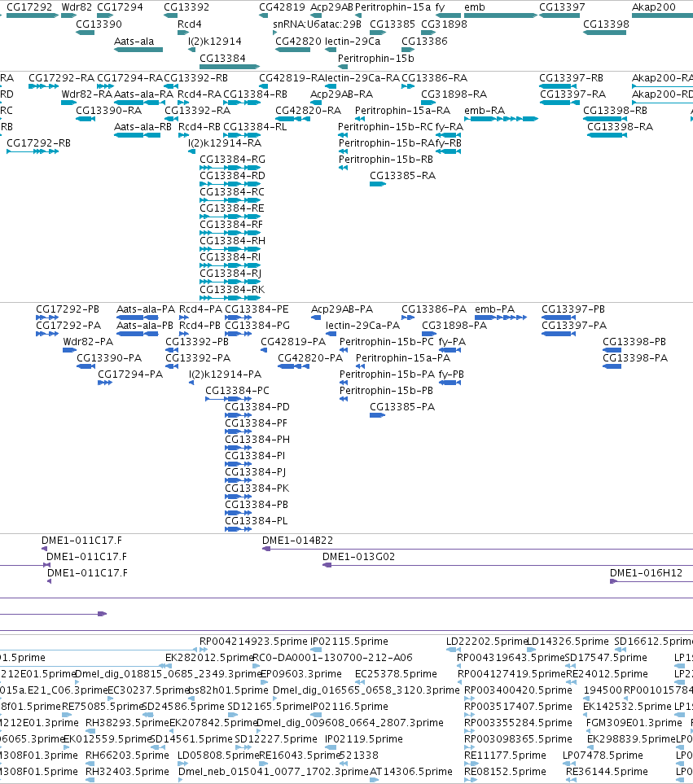Click EST IP02115.5prime
This screenshot has width=693, height=784.
tap(314, 650)
